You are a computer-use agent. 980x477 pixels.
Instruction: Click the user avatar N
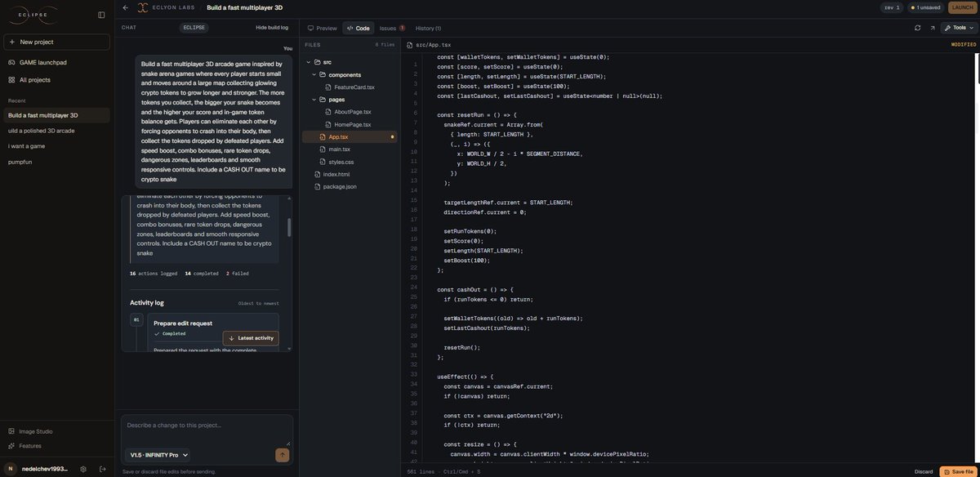click(x=11, y=469)
